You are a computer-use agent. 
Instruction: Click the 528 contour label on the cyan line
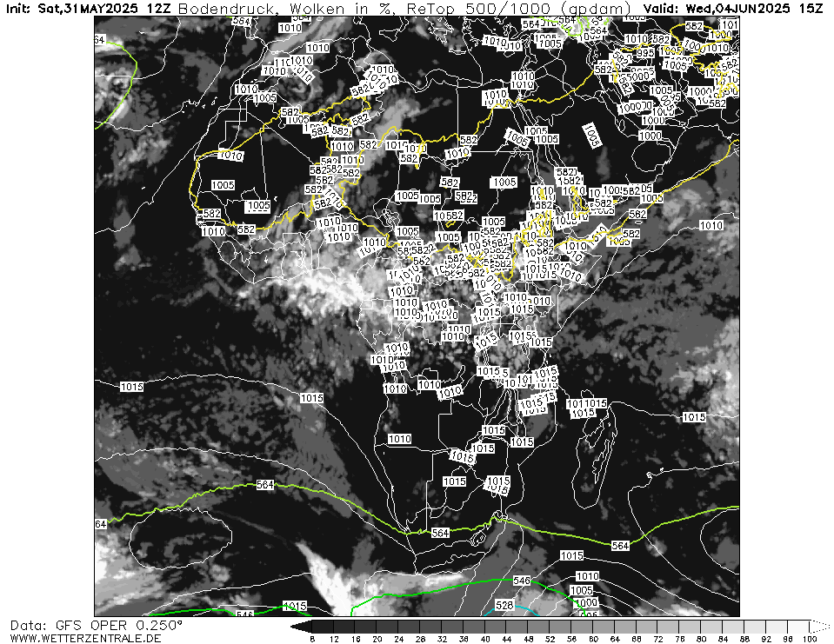coord(504,605)
